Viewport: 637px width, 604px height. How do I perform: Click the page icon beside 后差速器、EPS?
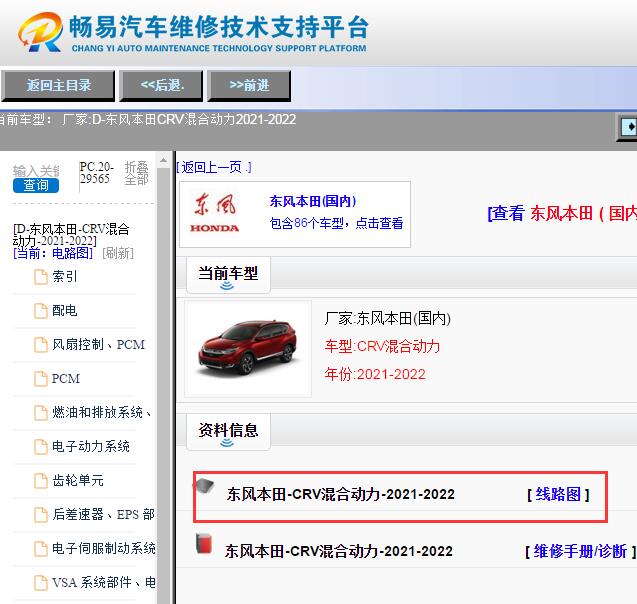coord(41,515)
